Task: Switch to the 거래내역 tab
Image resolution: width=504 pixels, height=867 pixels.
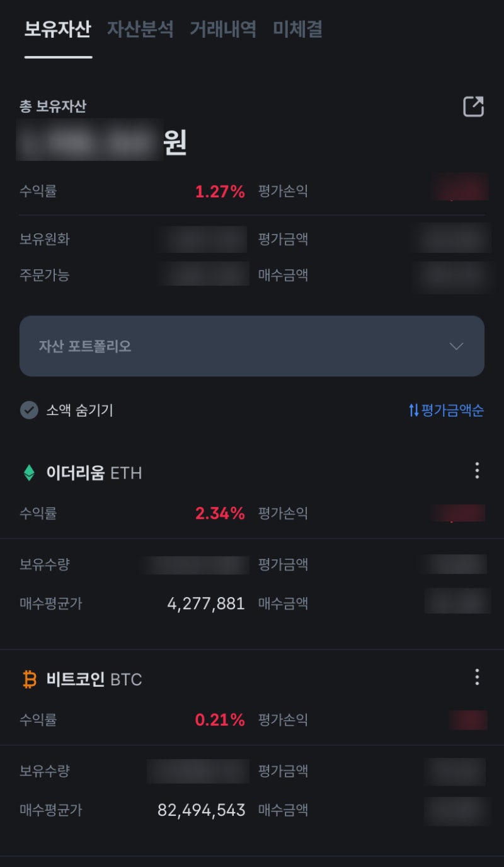Action: 222,30
